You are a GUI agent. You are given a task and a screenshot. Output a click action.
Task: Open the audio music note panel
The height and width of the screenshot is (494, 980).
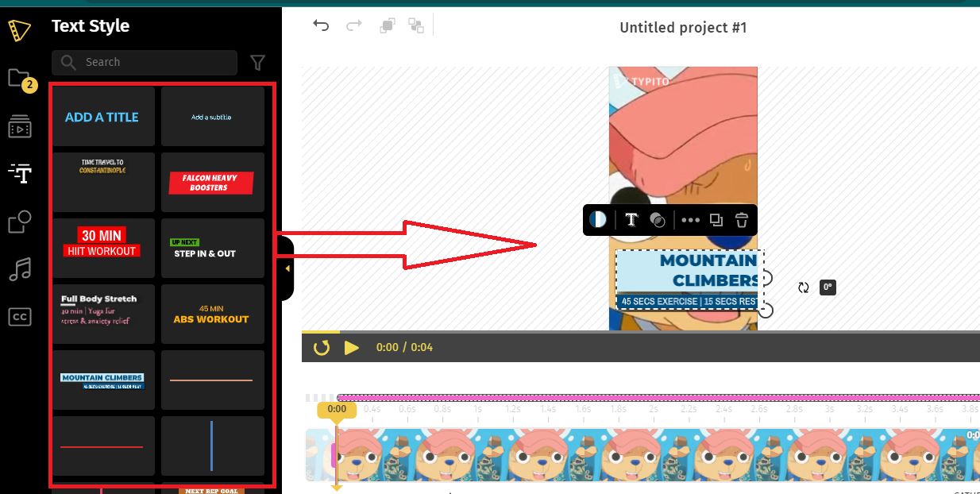coord(20,269)
